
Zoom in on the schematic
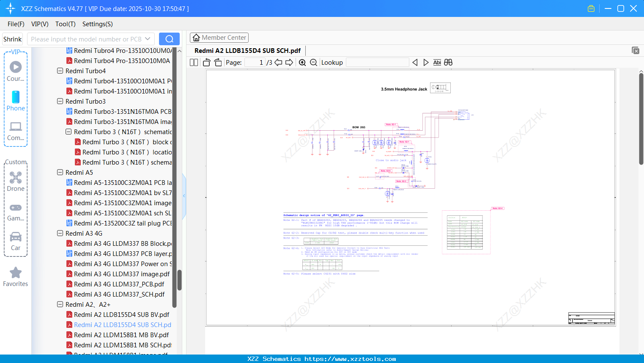302,63
